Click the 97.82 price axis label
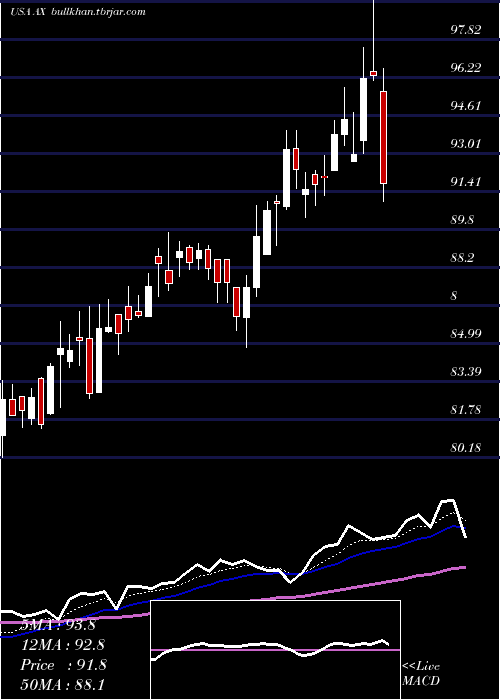Image resolution: width=500 pixels, height=700 pixels. coord(466,30)
